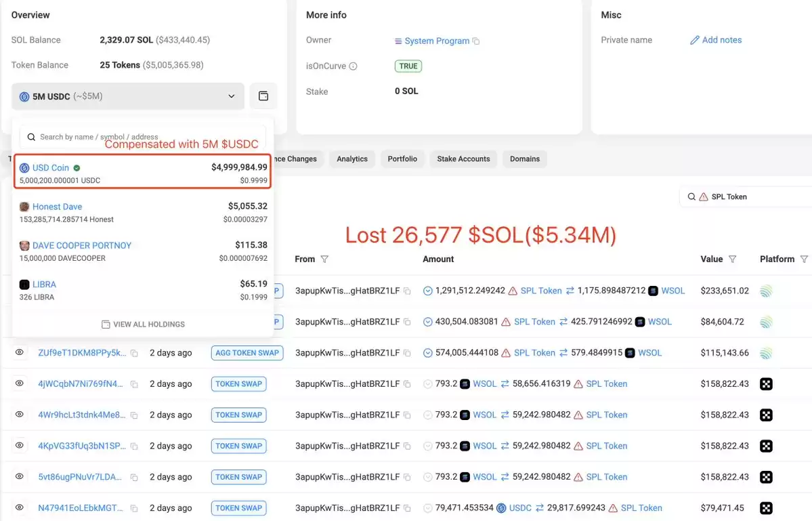812x521 pixels.
Task: Copy the 5vt86ugPNuVr7LDA signature
Action: (x=134, y=478)
